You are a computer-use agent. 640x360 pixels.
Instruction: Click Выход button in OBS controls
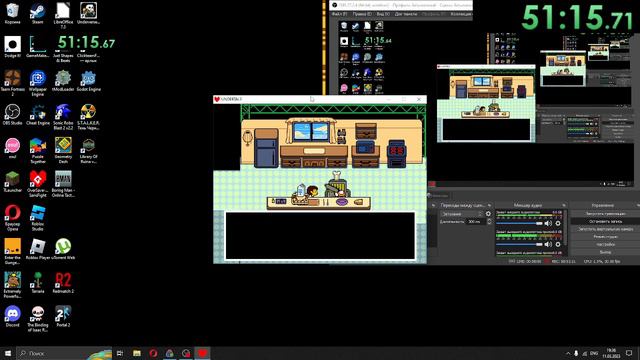(x=605, y=252)
